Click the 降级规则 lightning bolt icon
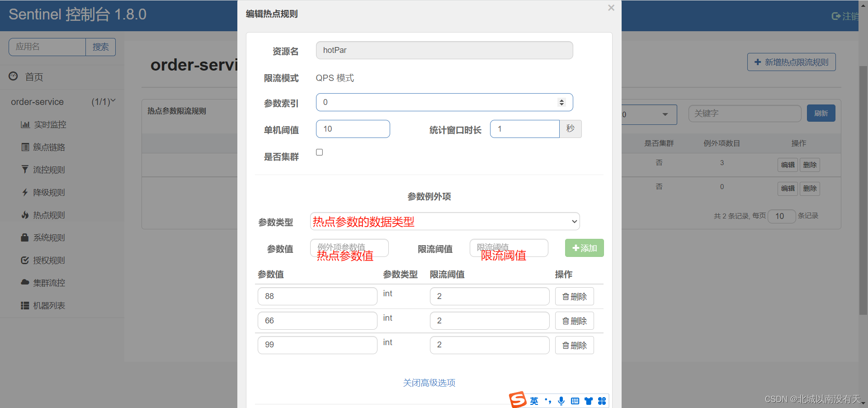This screenshot has height=408, width=868. (25, 192)
